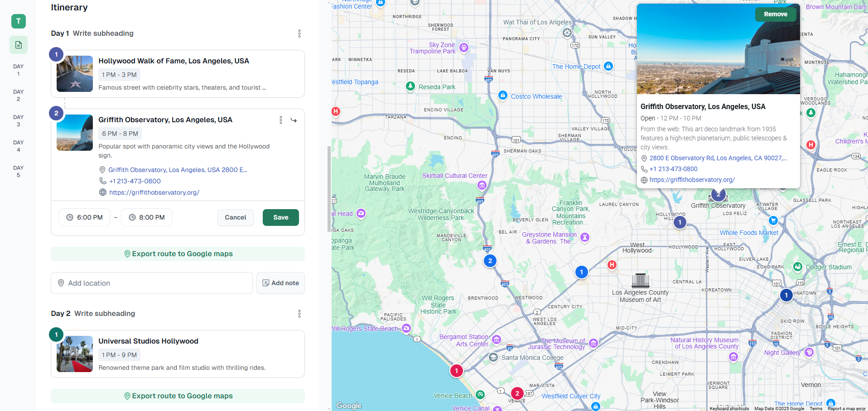Open Day 2 three-dot options menu
This screenshot has height=411, width=868.
point(299,314)
